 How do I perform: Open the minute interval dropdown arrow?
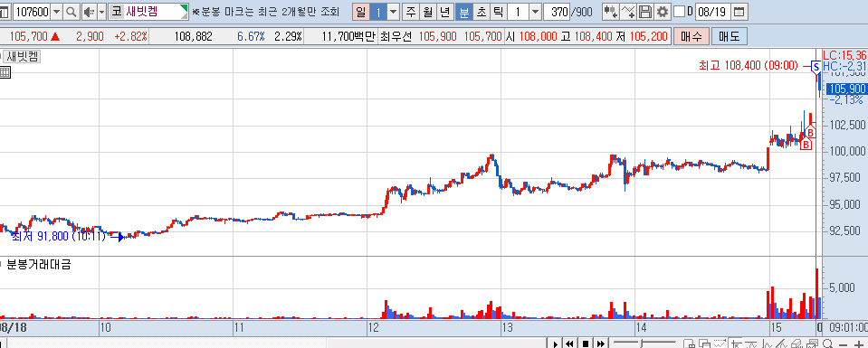535,11
